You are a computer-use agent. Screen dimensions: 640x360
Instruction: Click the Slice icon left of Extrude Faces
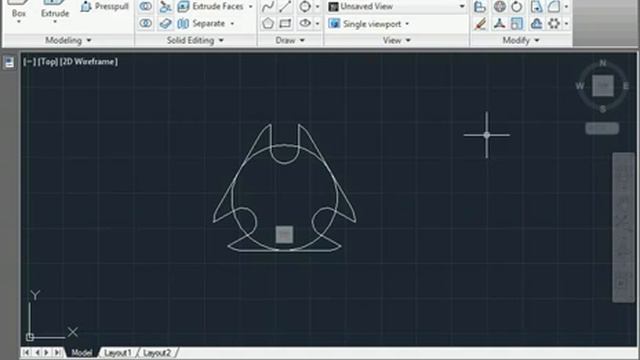[x=165, y=7]
